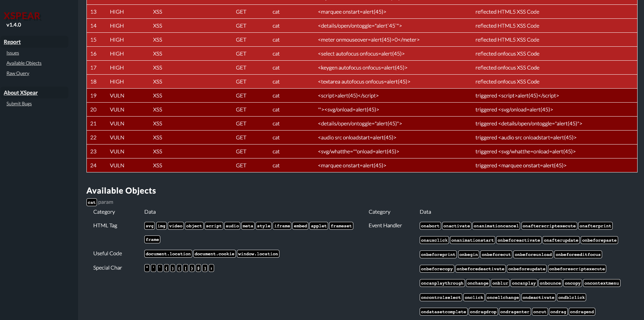Viewport: 644px width, 320px height.
Task: Click the 'onbeforeprint' handler badge
Action: 438,255
